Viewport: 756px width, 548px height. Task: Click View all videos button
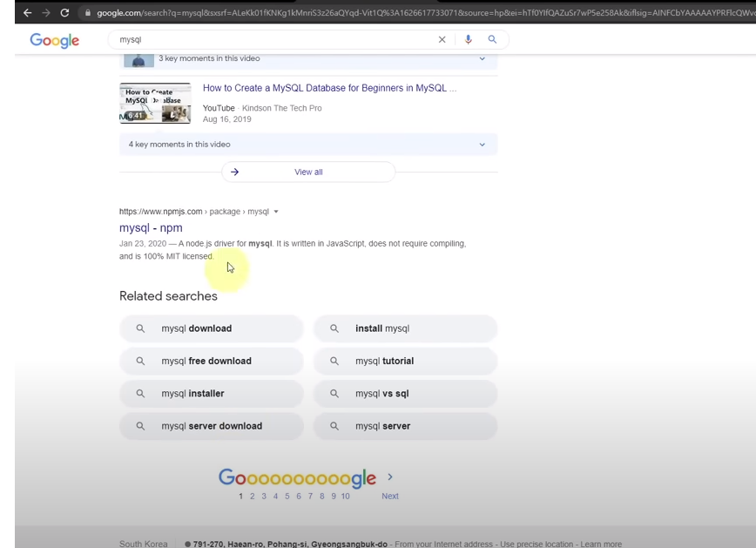point(308,172)
